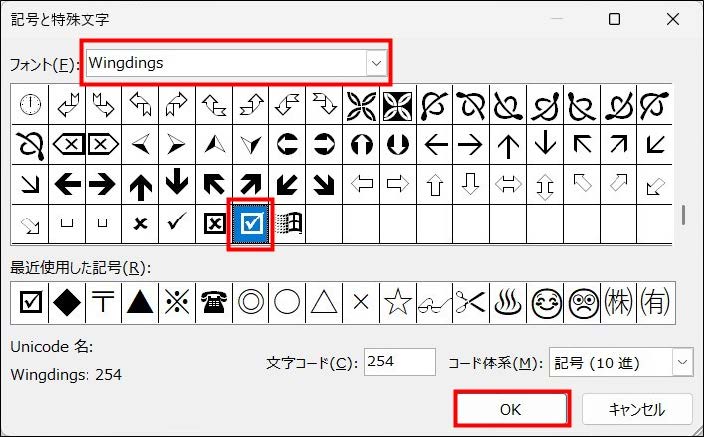Insert the recent hot spring symbol
The image size is (704, 437).
click(509, 303)
